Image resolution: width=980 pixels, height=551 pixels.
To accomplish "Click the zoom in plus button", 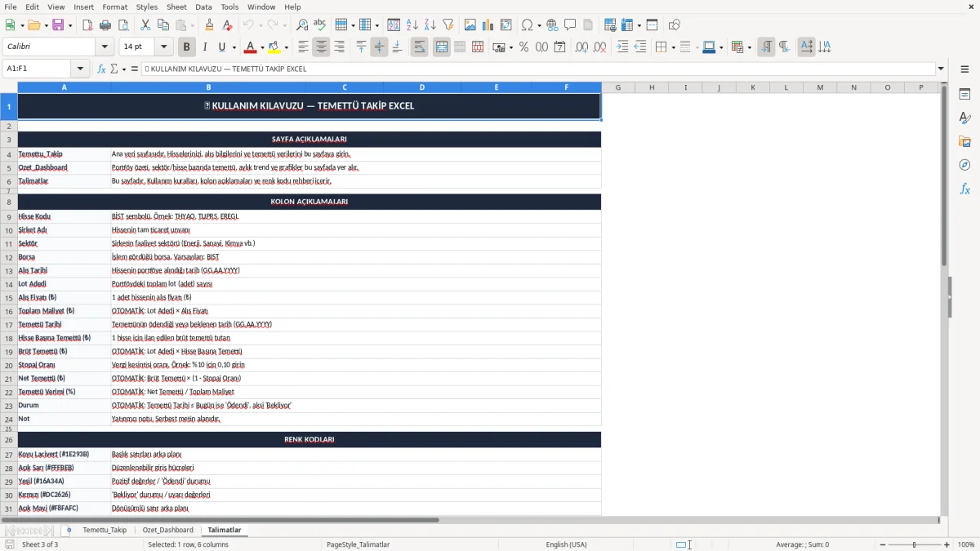I will click(947, 544).
